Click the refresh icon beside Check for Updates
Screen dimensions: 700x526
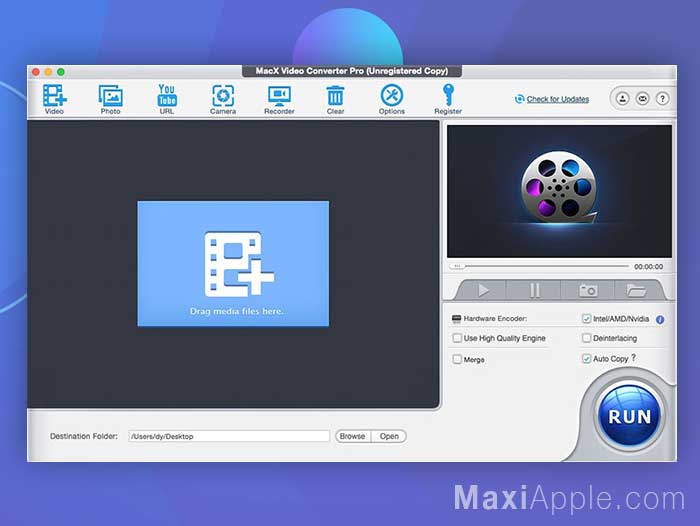[x=519, y=99]
